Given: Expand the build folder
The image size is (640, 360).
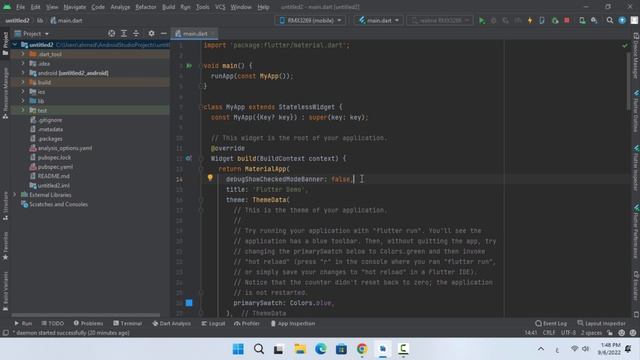Looking at the screenshot, I should [x=23, y=82].
